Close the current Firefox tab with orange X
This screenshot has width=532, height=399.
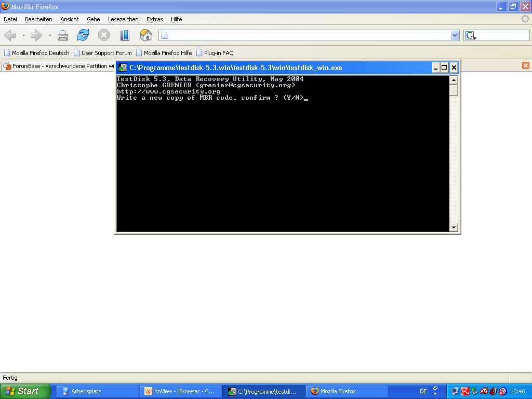[x=526, y=65]
